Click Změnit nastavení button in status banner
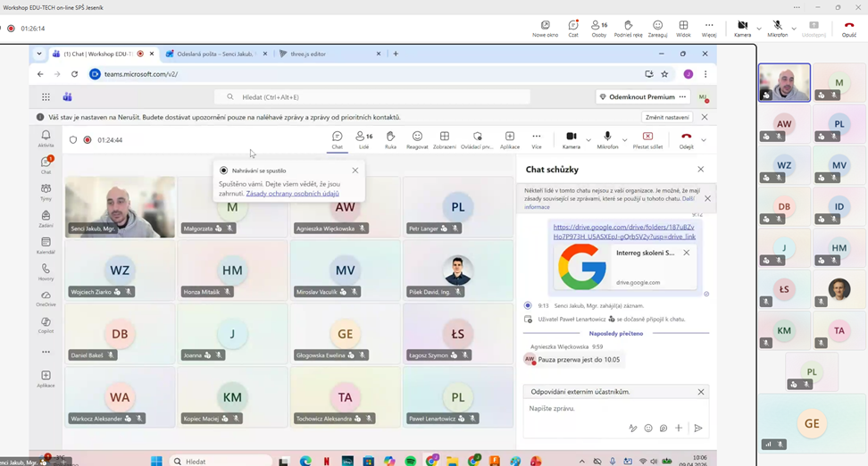The height and width of the screenshot is (466, 868). pos(667,117)
